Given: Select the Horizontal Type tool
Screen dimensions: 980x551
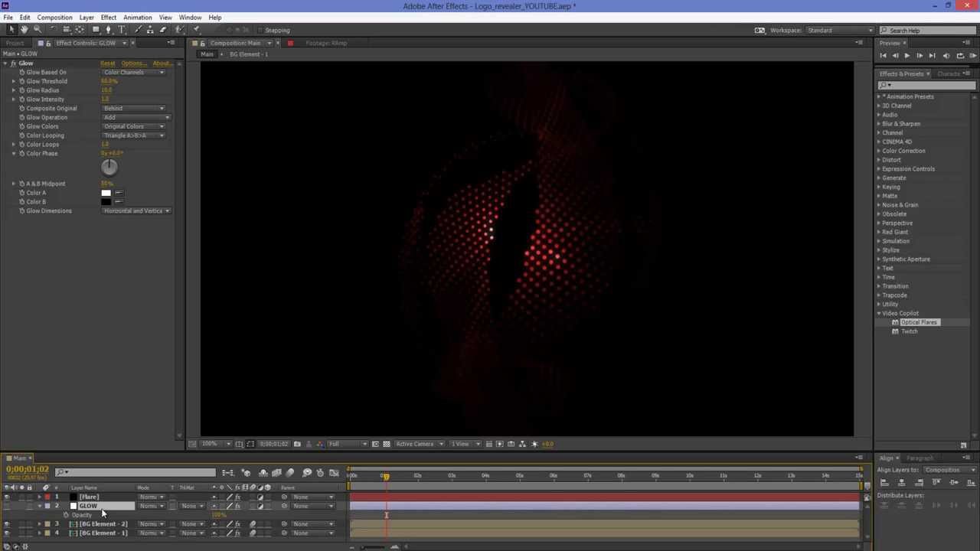Looking at the screenshot, I should tap(122, 30).
